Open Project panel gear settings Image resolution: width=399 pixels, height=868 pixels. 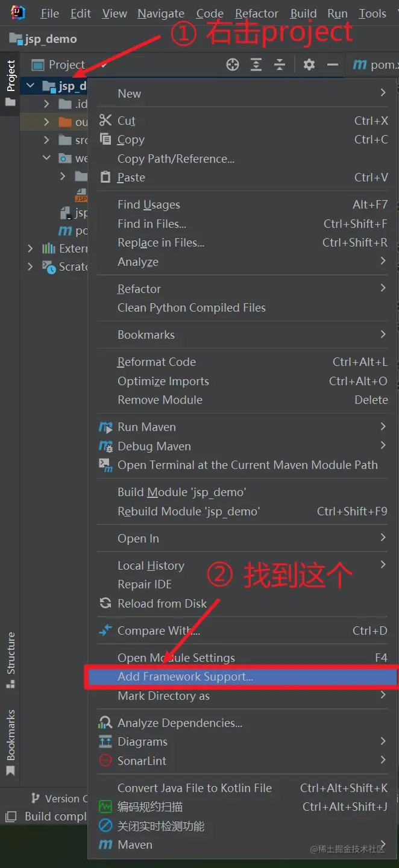tap(309, 64)
